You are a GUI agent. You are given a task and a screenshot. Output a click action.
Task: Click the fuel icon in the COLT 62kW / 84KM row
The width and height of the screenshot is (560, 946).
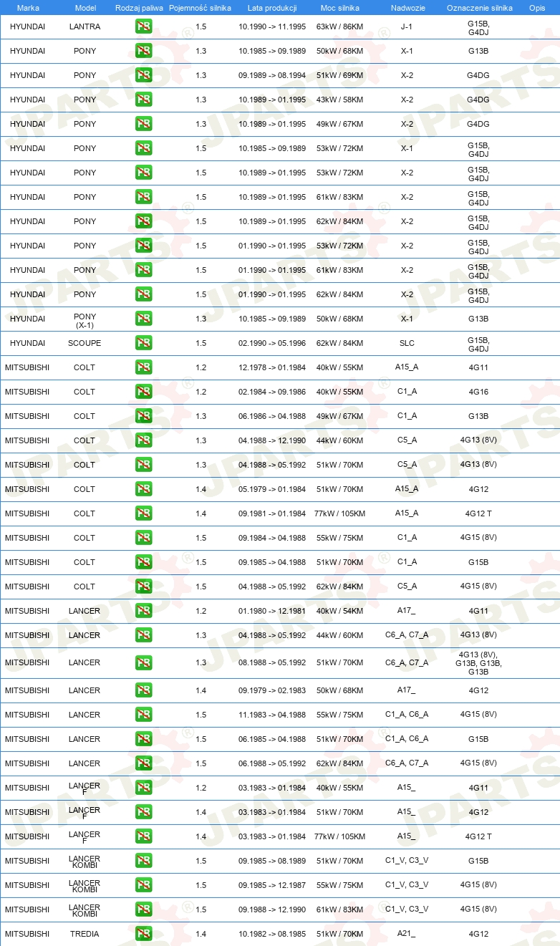[144, 587]
